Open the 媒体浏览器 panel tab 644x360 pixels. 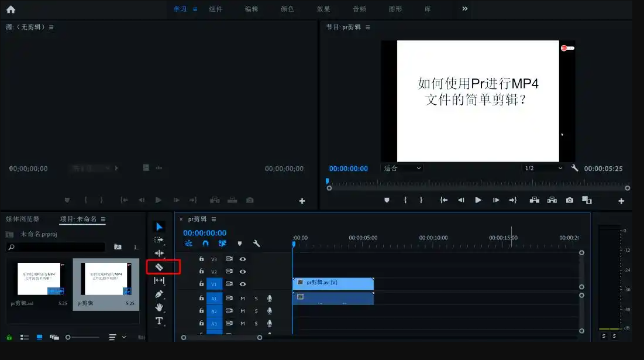tap(23, 219)
